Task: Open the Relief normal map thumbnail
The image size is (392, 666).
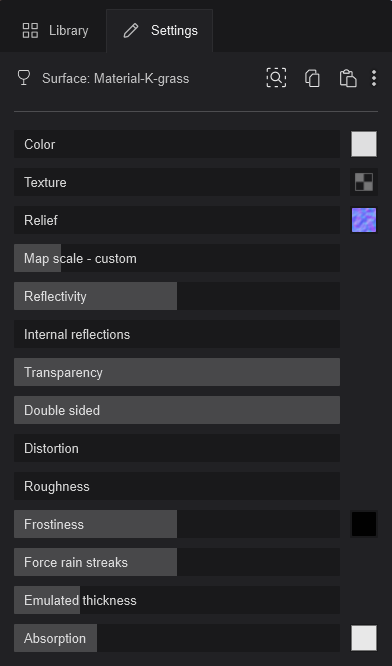Action: tap(364, 220)
